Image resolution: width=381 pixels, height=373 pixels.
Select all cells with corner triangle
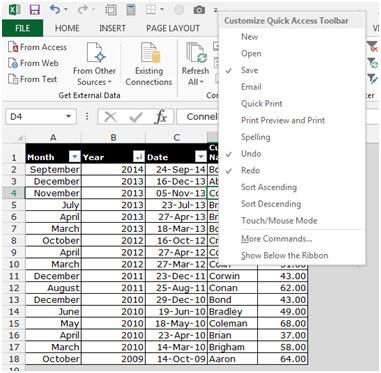pos(20,137)
